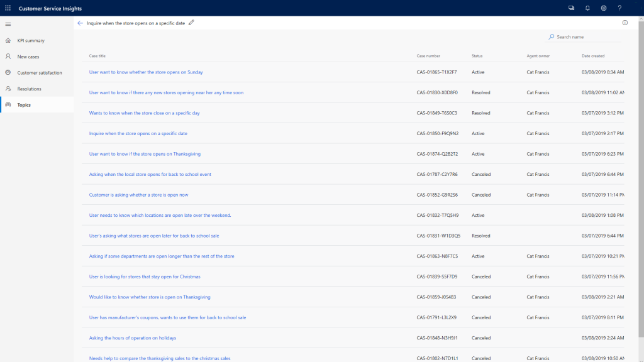The image size is (644, 362).
Task: Open Help with the question mark icon
Action: click(620, 8)
